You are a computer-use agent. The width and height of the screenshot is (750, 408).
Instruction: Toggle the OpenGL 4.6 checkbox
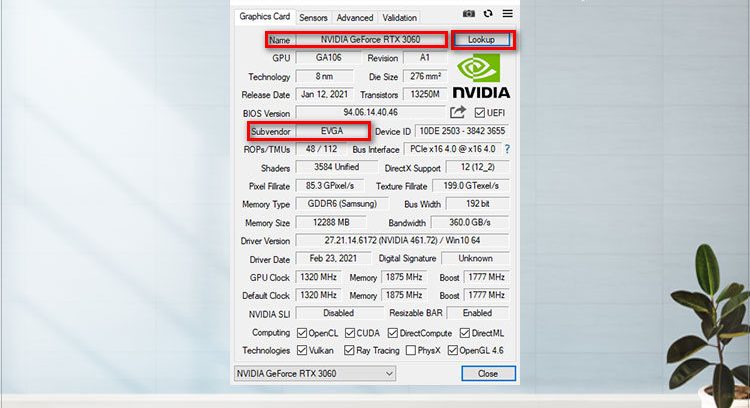(452, 350)
